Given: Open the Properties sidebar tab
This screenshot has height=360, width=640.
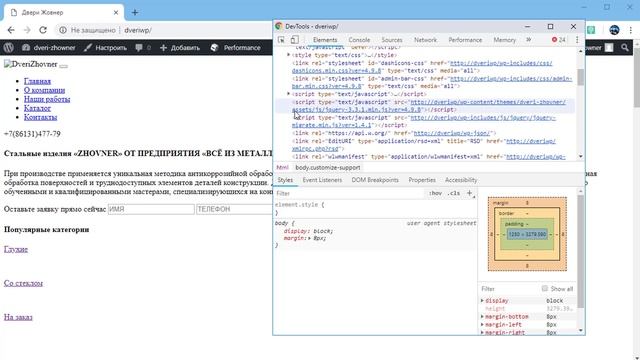Looking at the screenshot, I should coord(422,180).
